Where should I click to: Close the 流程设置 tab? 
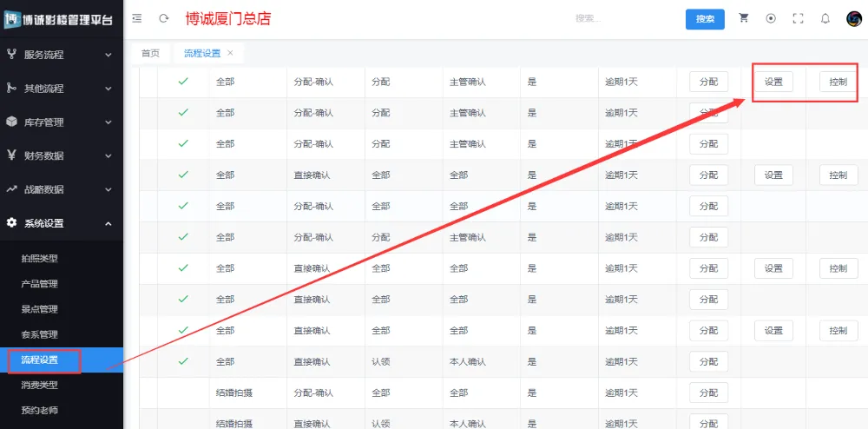230,53
